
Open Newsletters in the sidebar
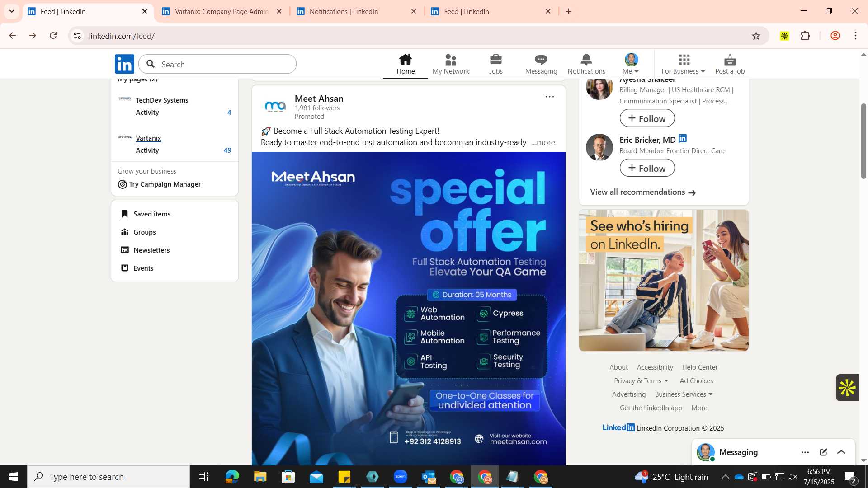(145, 250)
